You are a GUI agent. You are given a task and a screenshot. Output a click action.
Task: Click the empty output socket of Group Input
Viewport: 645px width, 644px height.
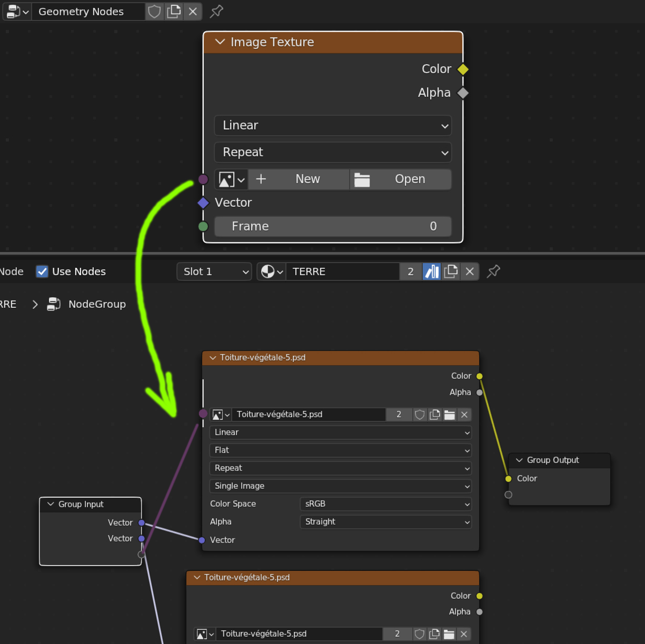[x=142, y=555]
